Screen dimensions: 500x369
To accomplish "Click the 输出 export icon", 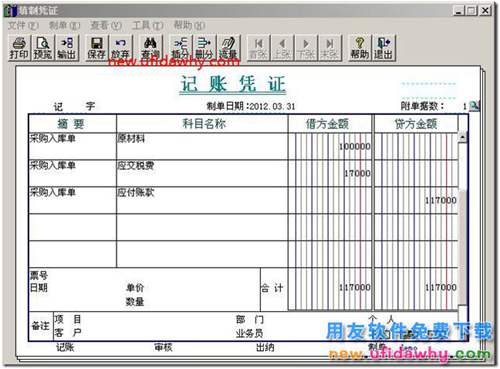I will (x=67, y=48).
